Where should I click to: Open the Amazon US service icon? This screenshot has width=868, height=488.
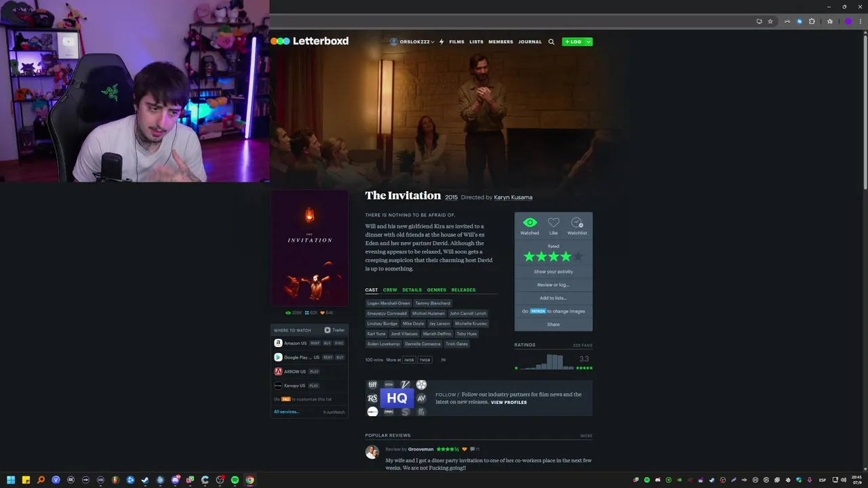click(x=278, y=343)
